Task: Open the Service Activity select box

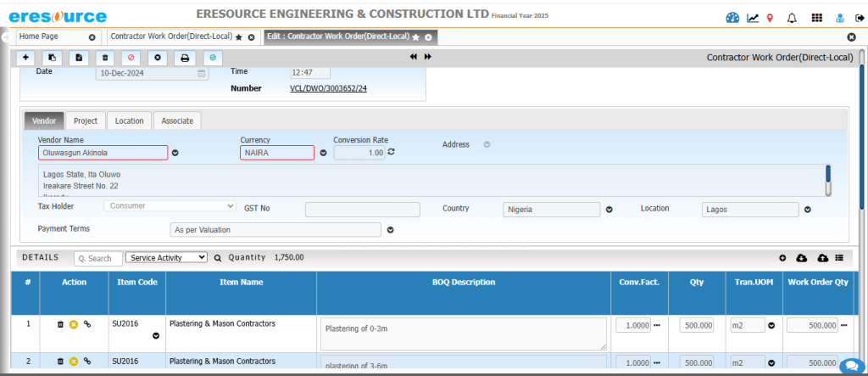Action: tap(167, 257)
